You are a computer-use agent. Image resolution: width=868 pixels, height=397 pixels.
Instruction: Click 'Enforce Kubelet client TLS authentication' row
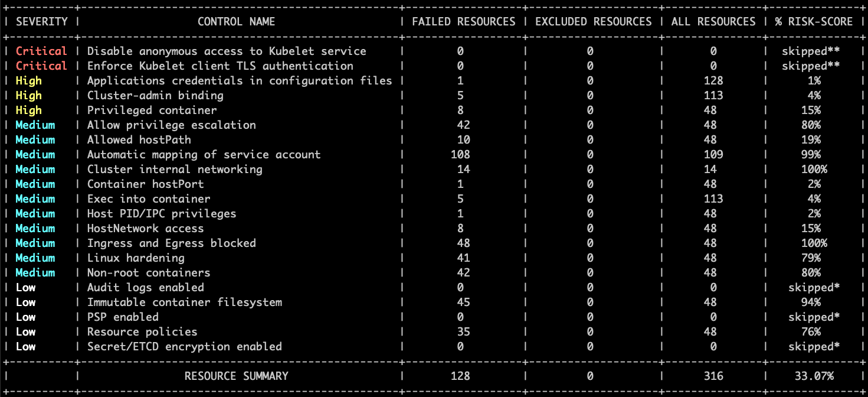point(220,66)
